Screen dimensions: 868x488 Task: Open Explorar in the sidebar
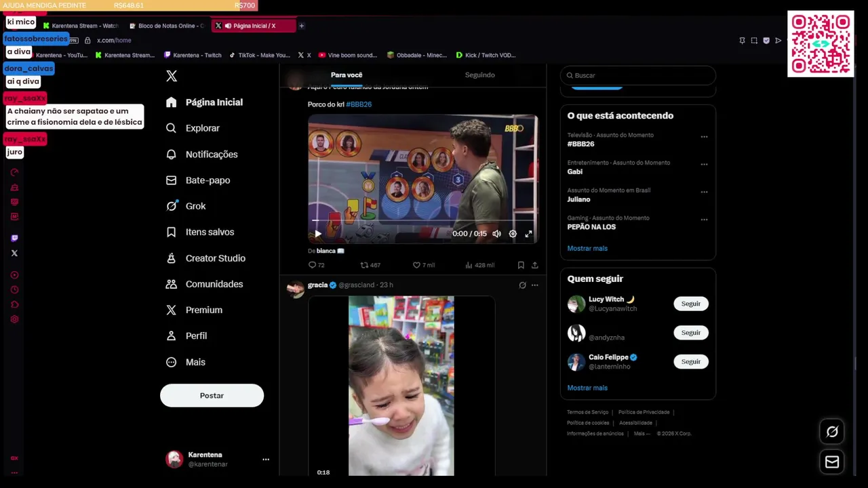coord(193,128)
